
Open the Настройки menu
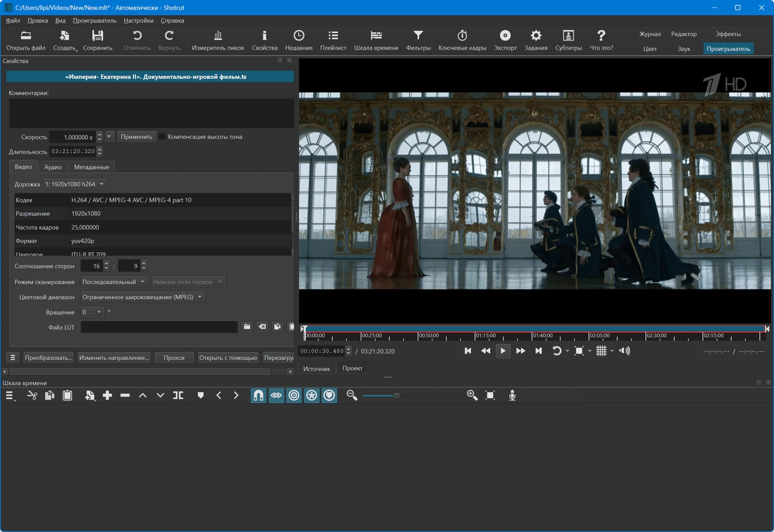(138, 20)
